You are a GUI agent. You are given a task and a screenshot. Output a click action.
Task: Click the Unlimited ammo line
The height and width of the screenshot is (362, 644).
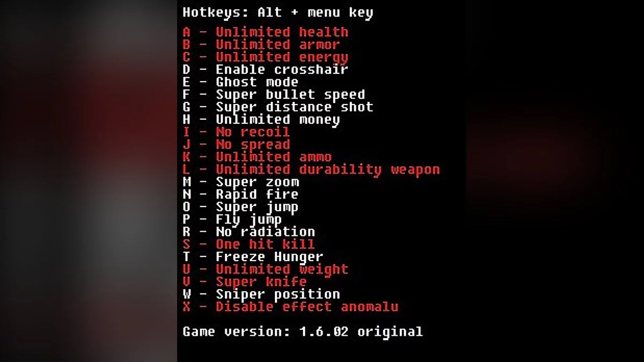tap(257, 157)
